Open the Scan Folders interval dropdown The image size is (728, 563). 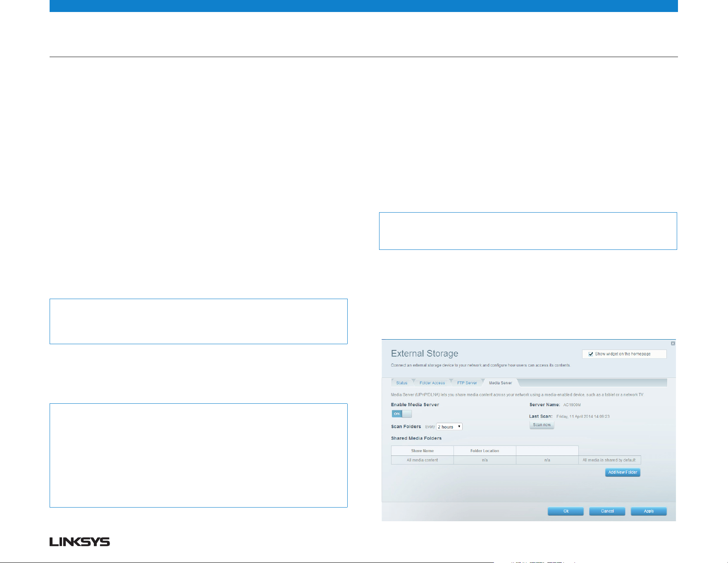click(449, 426)
